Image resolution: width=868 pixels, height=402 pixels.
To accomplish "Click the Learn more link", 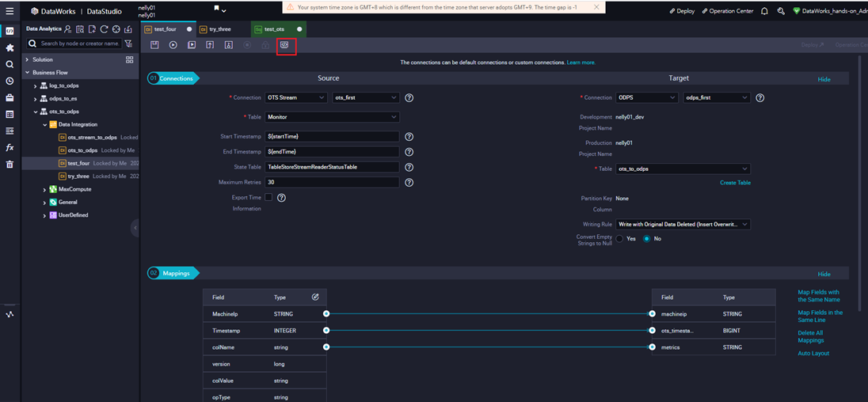I will pos(581,63).
